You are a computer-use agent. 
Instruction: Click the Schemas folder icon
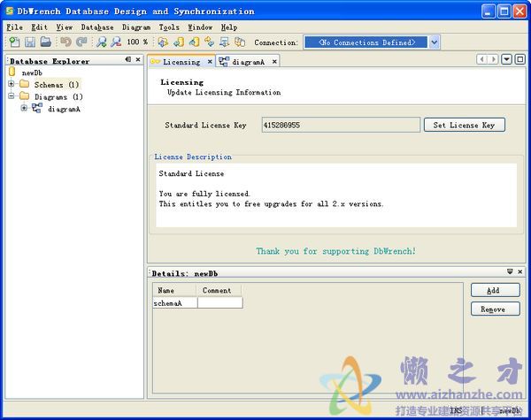click(25, 84)
